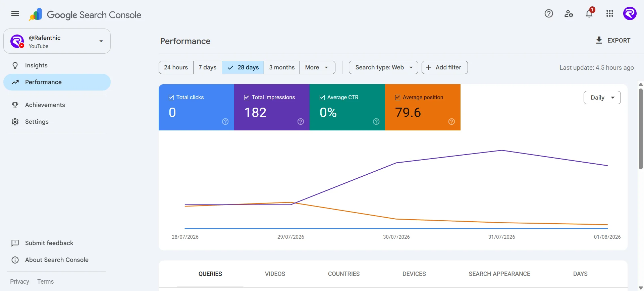Switch to the Countries tab
This screenshot has width=644, height=291.
pos(344,274)
